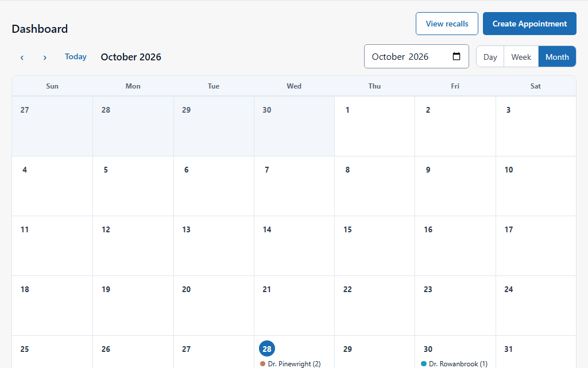Click the Mon column header

[x=133, y=86]
